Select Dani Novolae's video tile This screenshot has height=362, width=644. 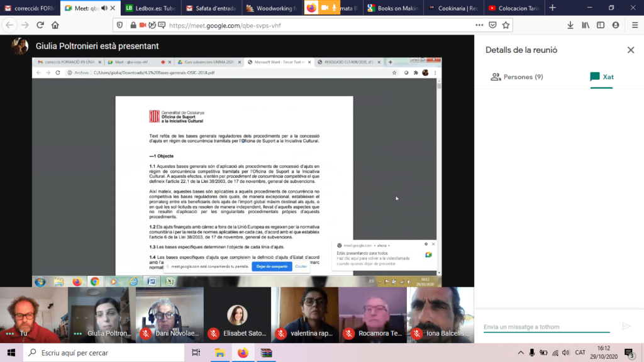point(170,315)
